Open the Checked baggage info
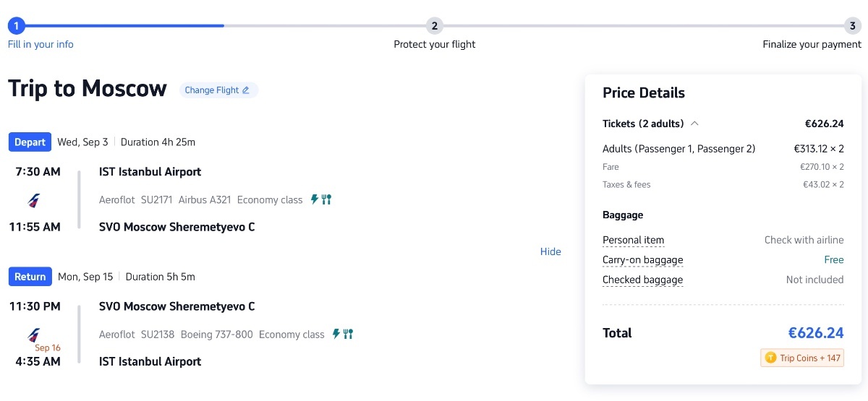 (x=642, y=280)
